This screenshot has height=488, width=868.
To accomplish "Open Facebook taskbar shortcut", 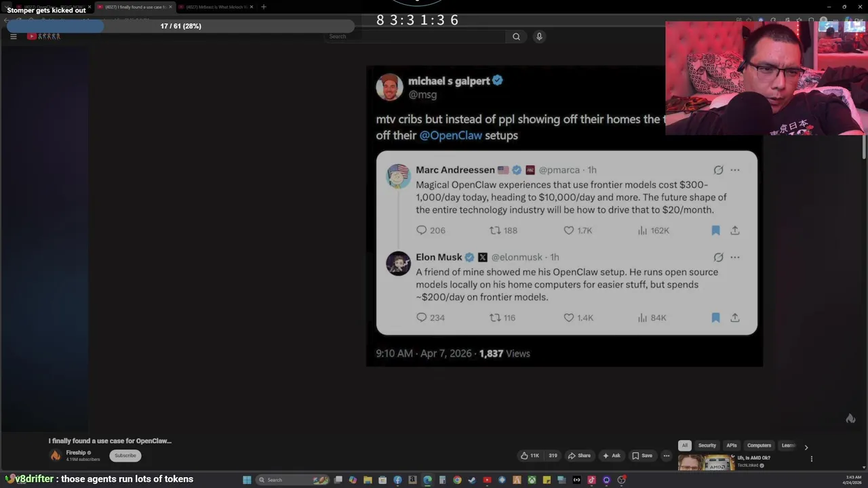I will (397, 480).
